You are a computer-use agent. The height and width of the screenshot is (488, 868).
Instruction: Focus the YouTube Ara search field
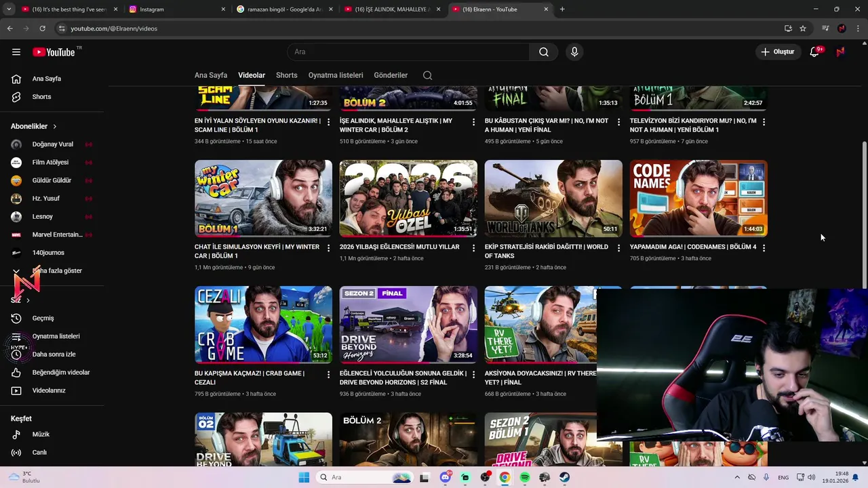pos(408,52)
